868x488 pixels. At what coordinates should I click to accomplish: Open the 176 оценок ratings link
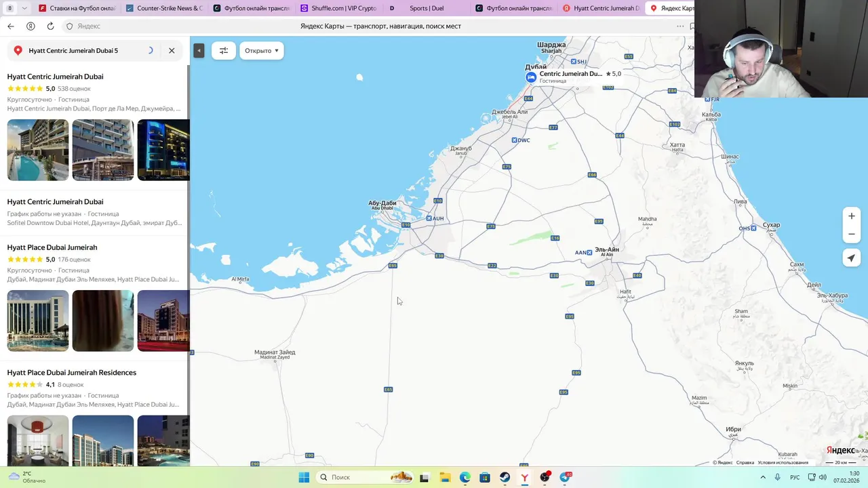tap(74, 260)
